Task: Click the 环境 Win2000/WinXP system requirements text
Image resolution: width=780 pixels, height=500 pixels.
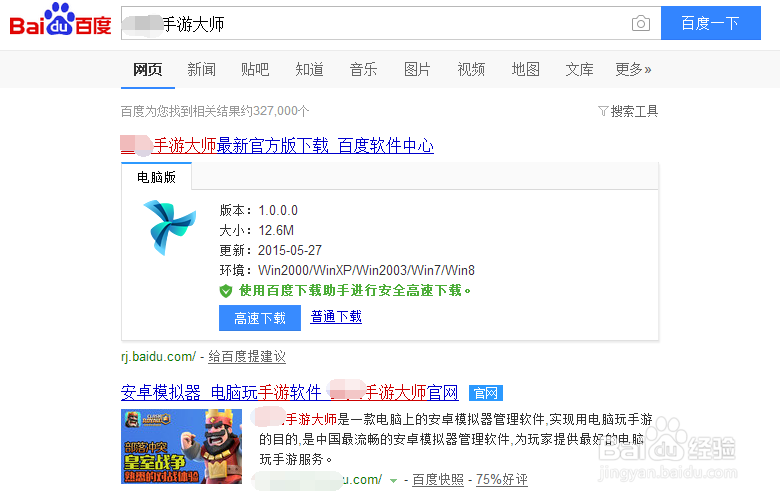Action: click(x=347, y=270)
